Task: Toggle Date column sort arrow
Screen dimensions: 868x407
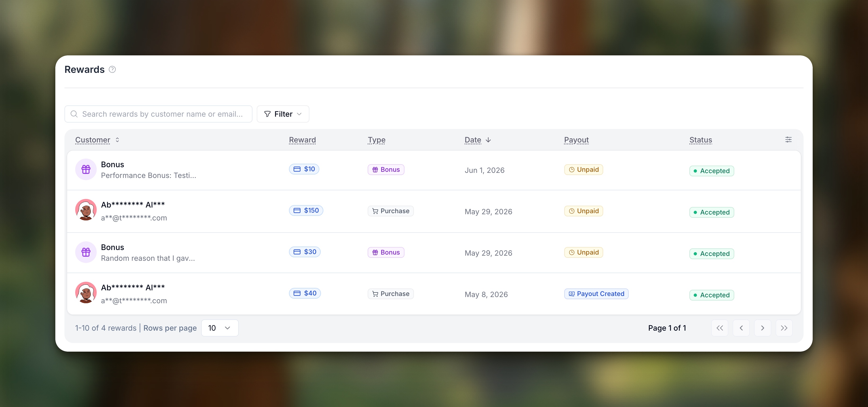Action: pyautogui.click(x=488, y=140)
